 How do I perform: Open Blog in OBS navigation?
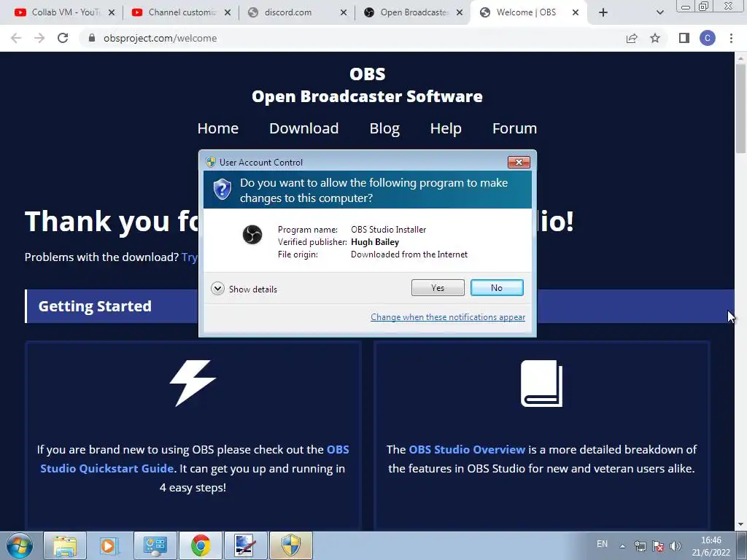pos(384,128)
